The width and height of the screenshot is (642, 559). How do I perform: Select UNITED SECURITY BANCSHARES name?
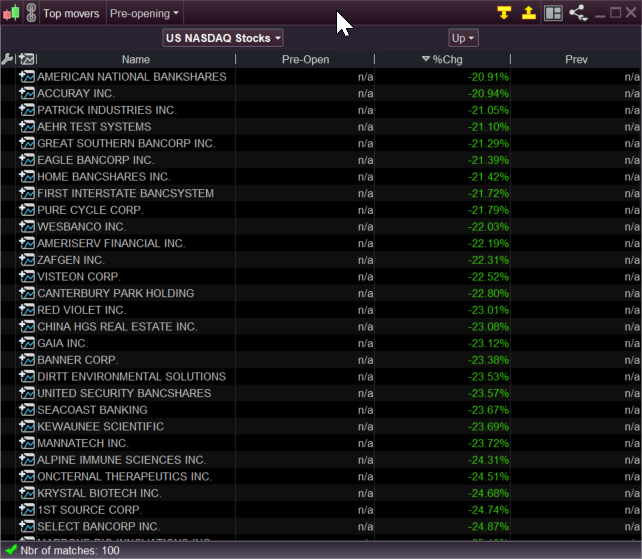[x=124, y=393]
